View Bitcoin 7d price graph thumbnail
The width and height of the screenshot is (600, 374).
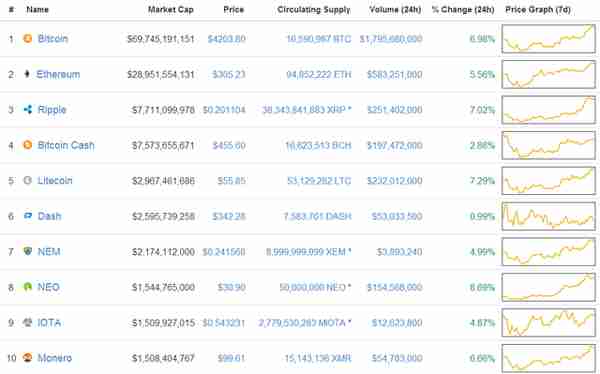(x=548, y=39)
